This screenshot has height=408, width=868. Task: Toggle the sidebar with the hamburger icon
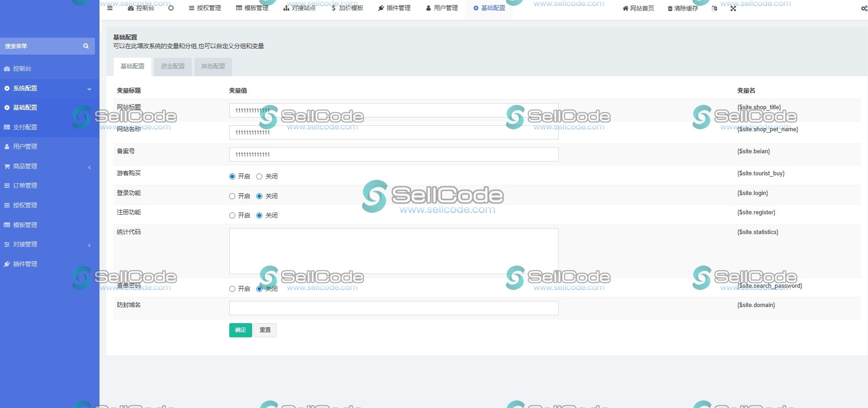[110, 8]
